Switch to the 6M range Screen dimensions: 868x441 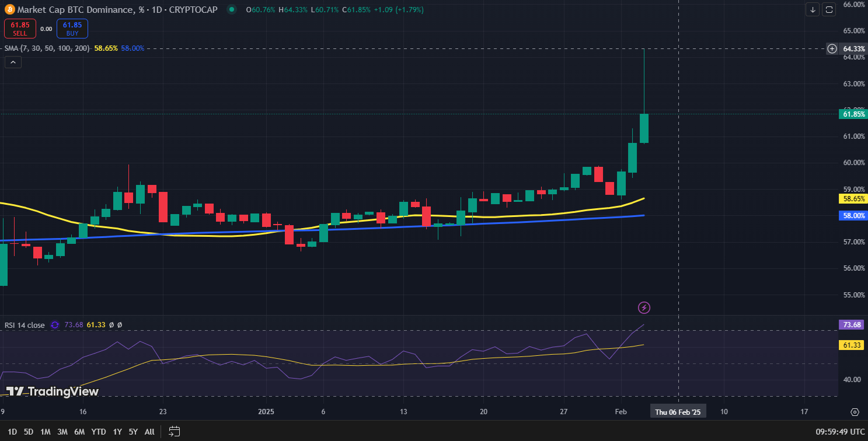tap(79, 432)
